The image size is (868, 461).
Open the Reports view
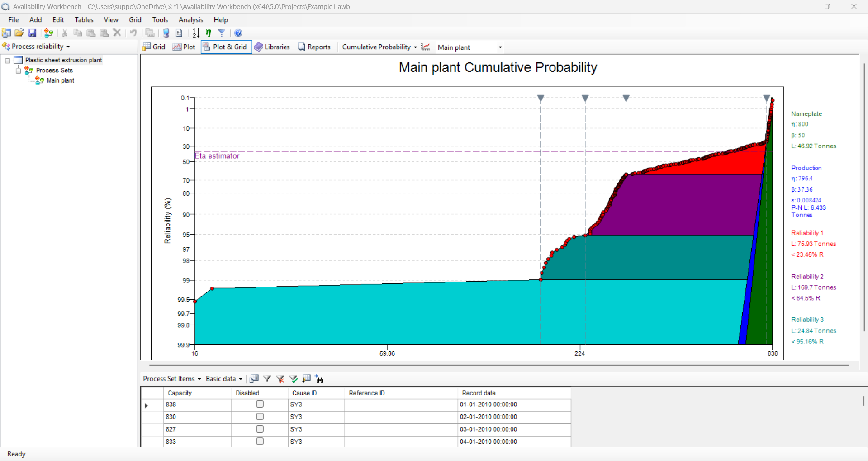[x=314, y=47]
